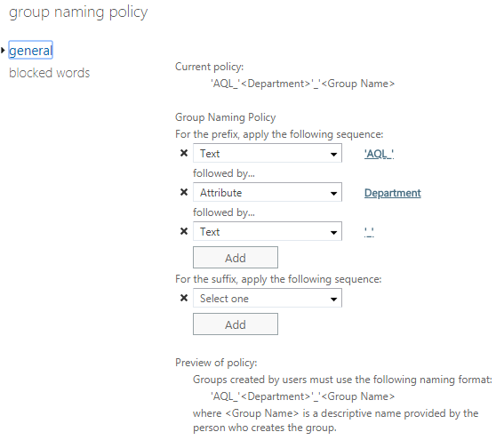This screenshot has height=440, width=504.
Task: Open the first Text type dropdown
Action: pyautogui.click(x=268, y=153)
